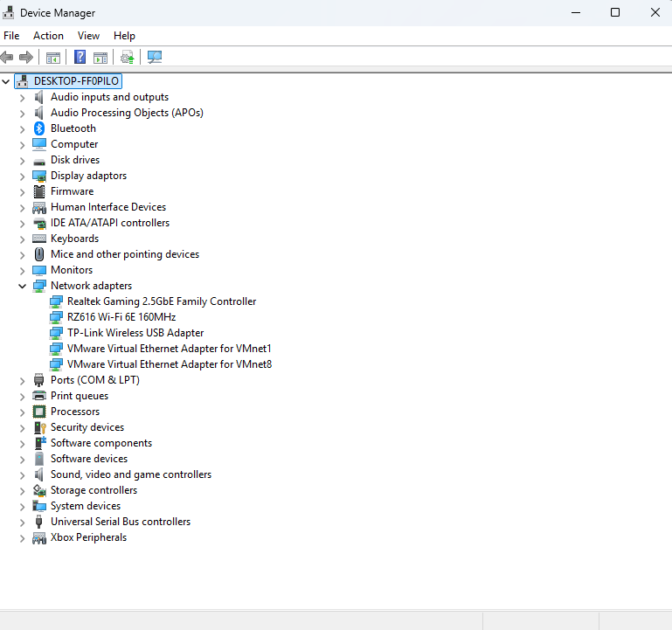
Task: Select RZ616 Wi-Fi 6E 160MHz adapter
Action: tap(121, 317)
